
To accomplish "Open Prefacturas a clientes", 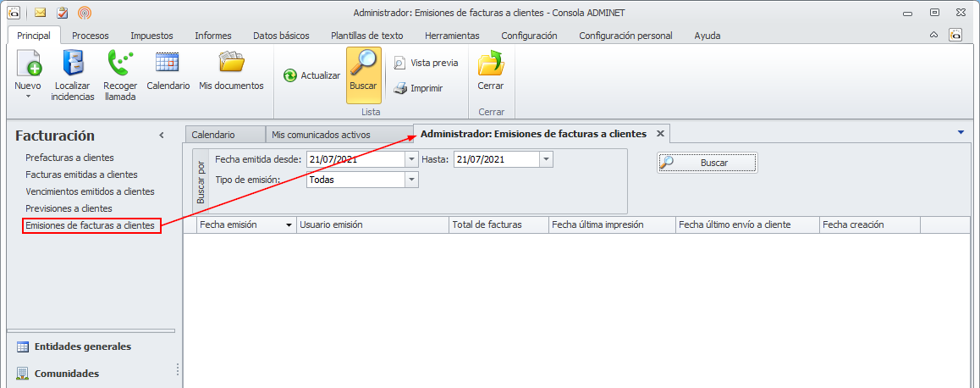I will pyautogui.click(x=70, y=158).
